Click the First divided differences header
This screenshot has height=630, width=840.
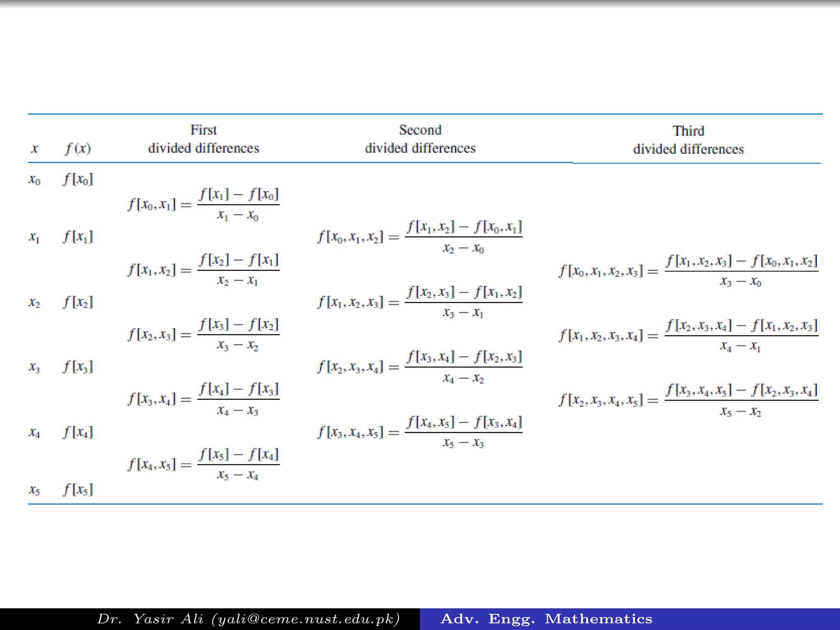coord(203,139)
